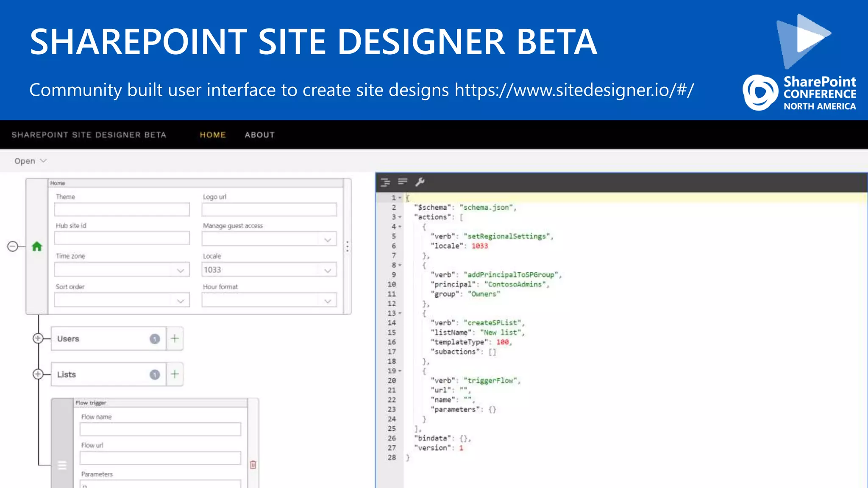
Task: Click the "createSPList" verb value
Action: tap(492, 323)
